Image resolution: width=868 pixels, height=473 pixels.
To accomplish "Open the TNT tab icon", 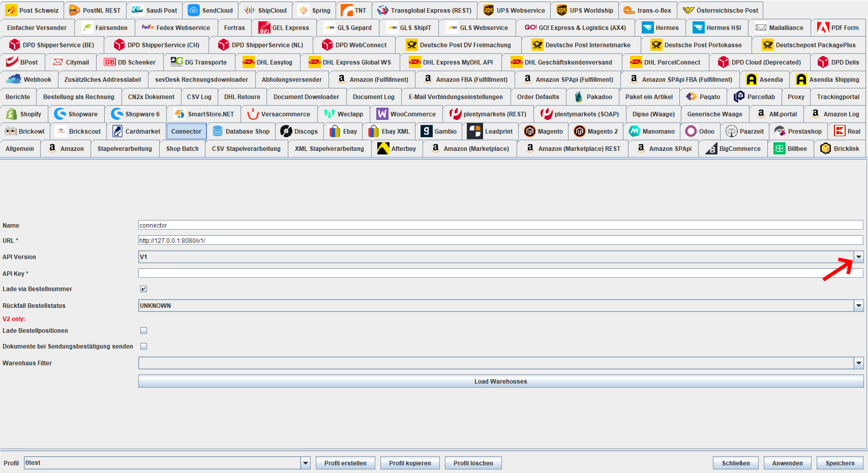I will [347, 10].
